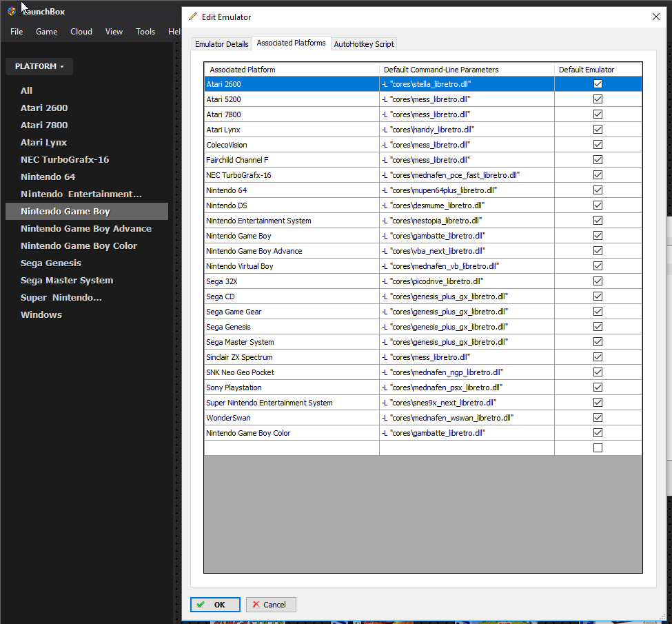Toggle Default Emulator for WonderSwan

click(598, 418)
